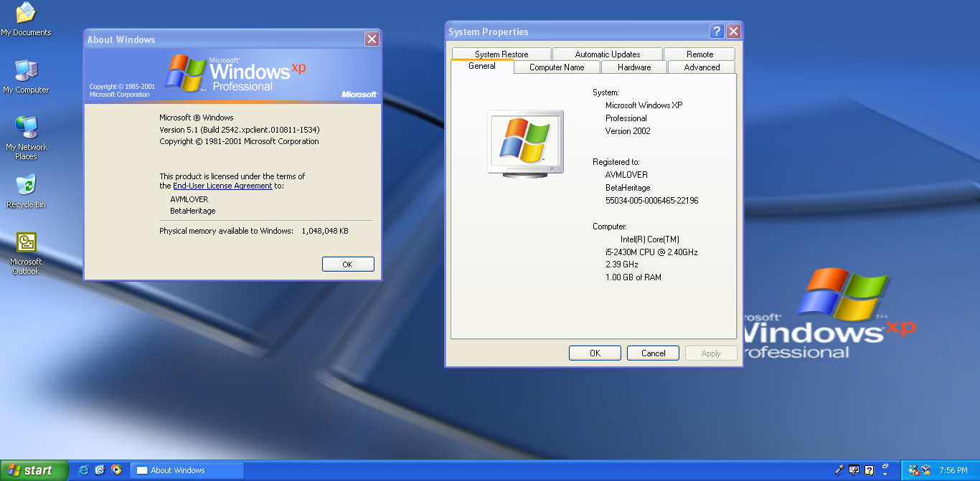Click Cancel in System Properties
Screen dimensions: 980x481
click(x=653, y=353)
